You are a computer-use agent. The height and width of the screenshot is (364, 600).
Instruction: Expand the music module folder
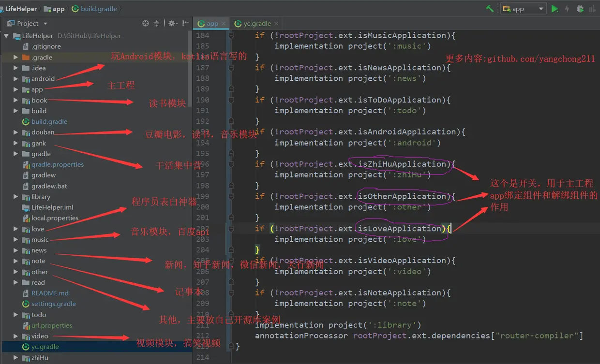[x=15, y=240]
